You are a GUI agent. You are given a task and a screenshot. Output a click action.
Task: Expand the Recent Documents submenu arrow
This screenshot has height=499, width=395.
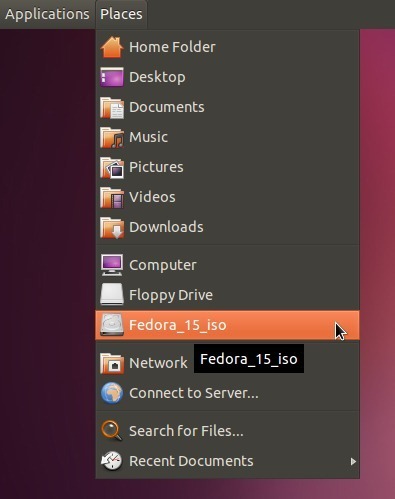pos(353,461)
